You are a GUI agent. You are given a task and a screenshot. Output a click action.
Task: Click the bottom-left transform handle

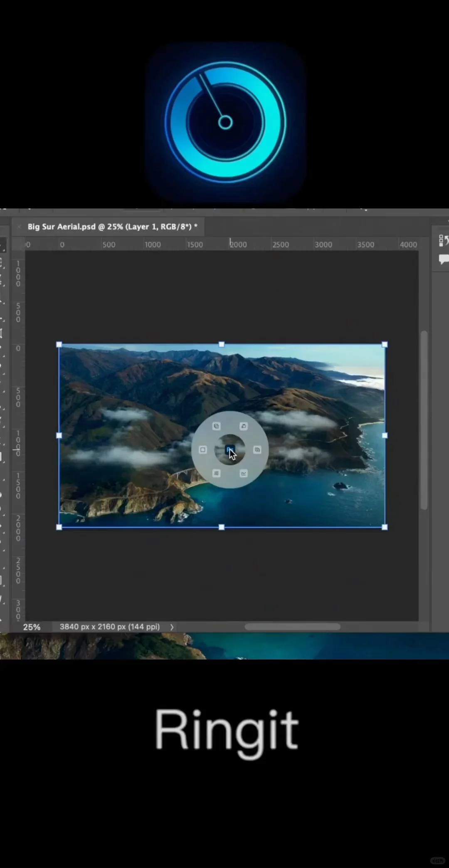59,527
